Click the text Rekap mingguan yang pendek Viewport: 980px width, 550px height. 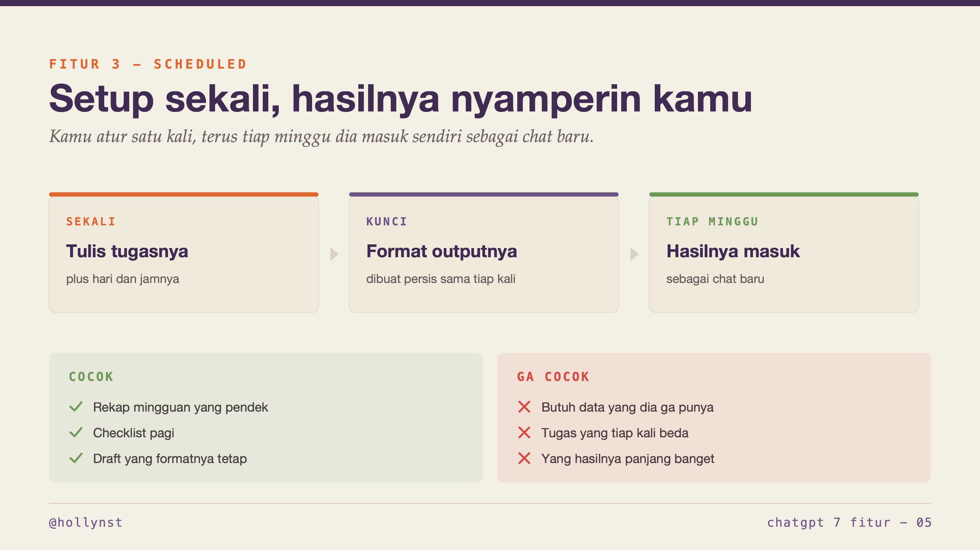180,407
